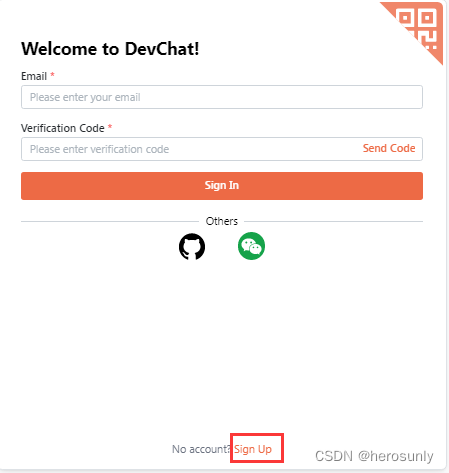Image resolution: width=449 pixels, height=473 pixels.
Task: Click the red asterisk beside Verification Code
Action: 110,127
